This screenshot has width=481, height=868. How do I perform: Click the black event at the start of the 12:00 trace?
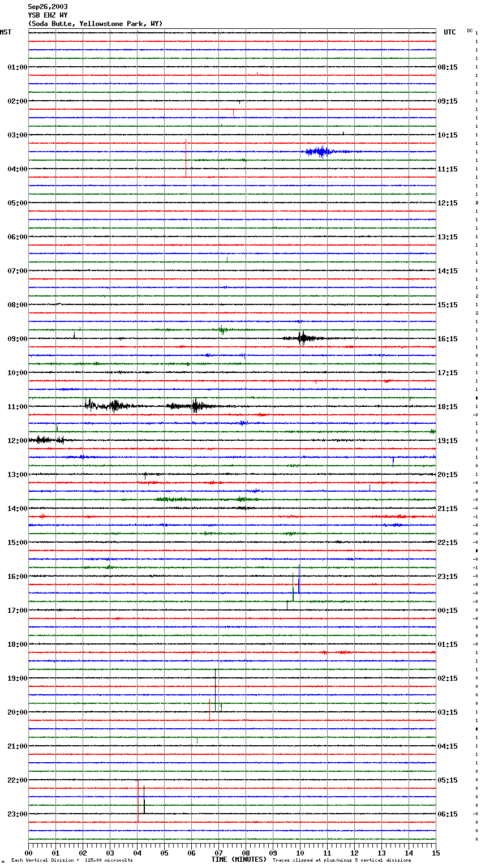(46, 439)
